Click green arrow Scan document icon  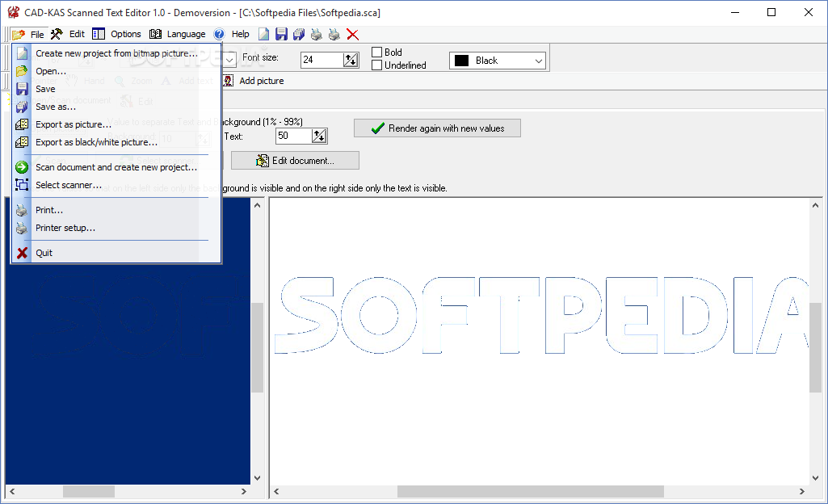22,167
